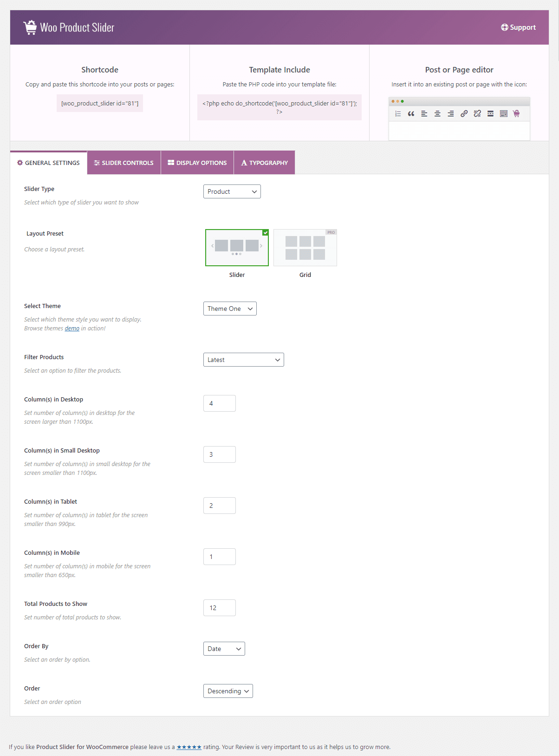The image size is (559, 756).
Task: Click the product slider cart icon in editor toolbar
Action: pos(516,114)
